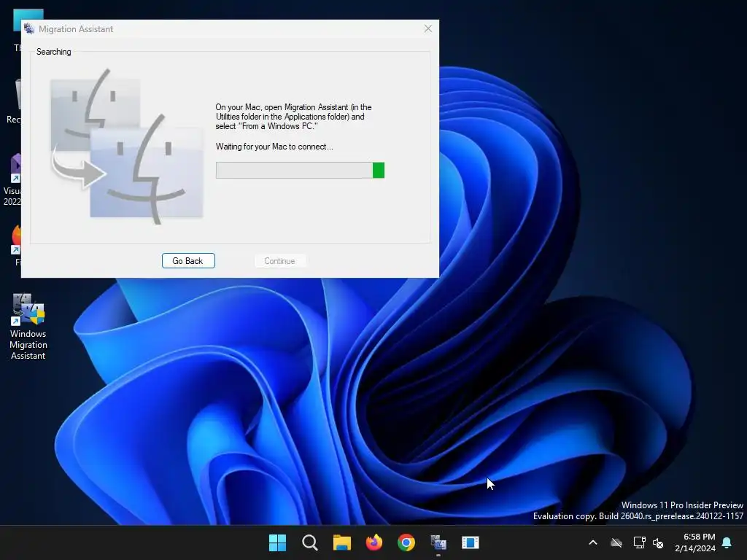The height and width of the screenshot is (560, 747).
Task: Click the Migration Assistant title bar icon
Action: (29, 28)
